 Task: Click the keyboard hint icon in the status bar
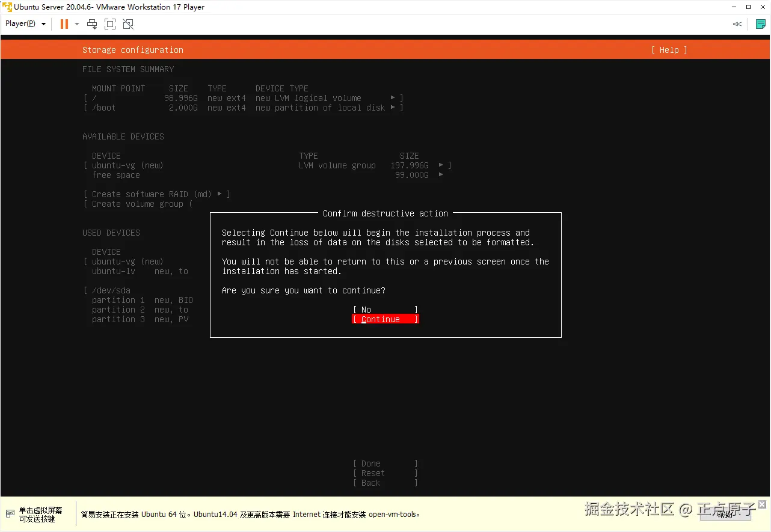(10, 514)
